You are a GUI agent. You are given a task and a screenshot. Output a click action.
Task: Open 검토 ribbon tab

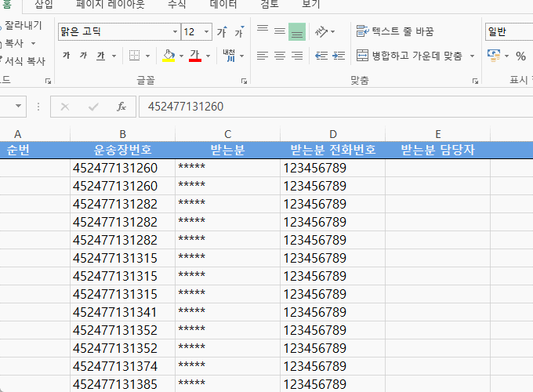(270, 4)
